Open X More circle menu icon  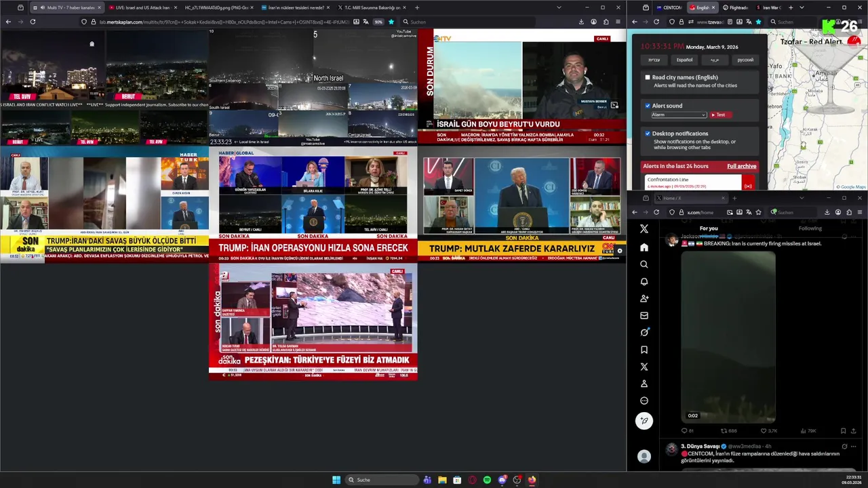(644, 401)
